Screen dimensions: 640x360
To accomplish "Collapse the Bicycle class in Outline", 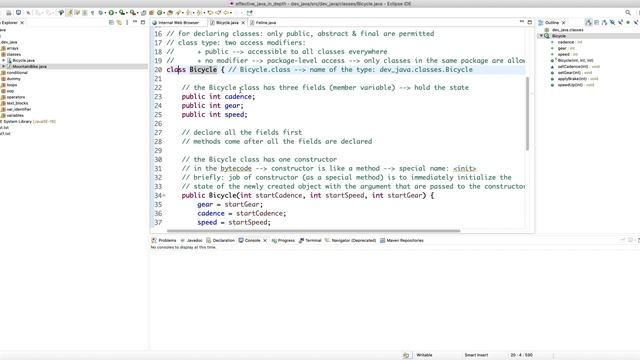I will (541, 36).
